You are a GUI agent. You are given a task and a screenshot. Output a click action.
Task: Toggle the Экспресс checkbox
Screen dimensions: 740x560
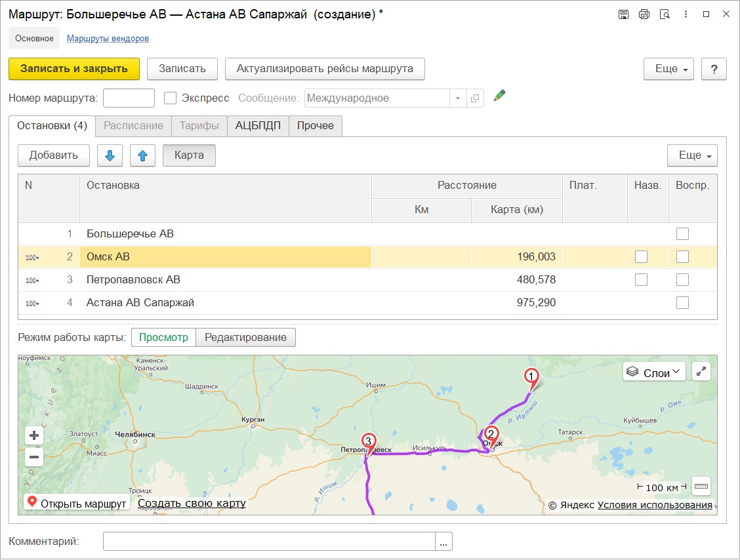coord(170,98)
